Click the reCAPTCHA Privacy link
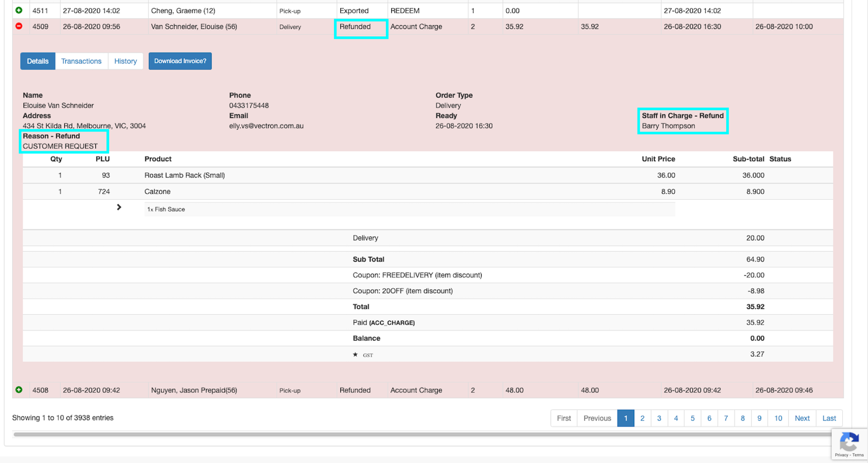The image size is (868, 463). coord(841,455)
